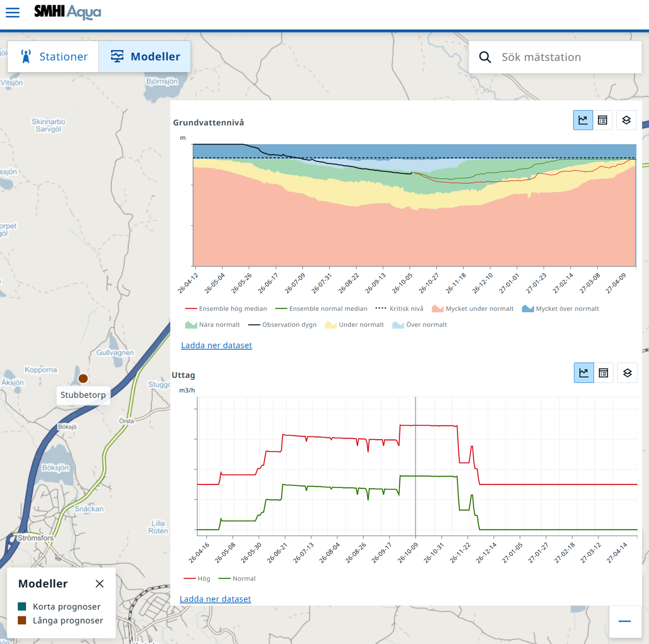Click Korta prognoser legend text
The image size is (649, 644).
(x=67, y=606)
